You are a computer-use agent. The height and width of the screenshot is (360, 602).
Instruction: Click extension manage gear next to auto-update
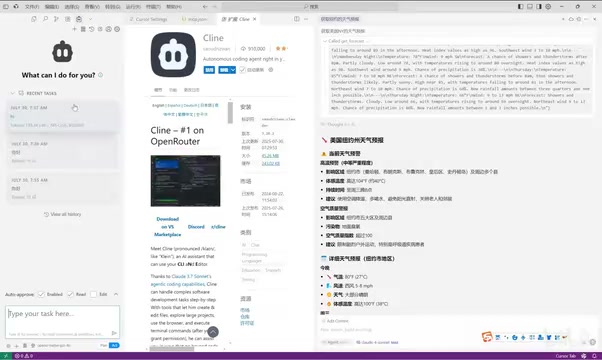pos(271,70)
